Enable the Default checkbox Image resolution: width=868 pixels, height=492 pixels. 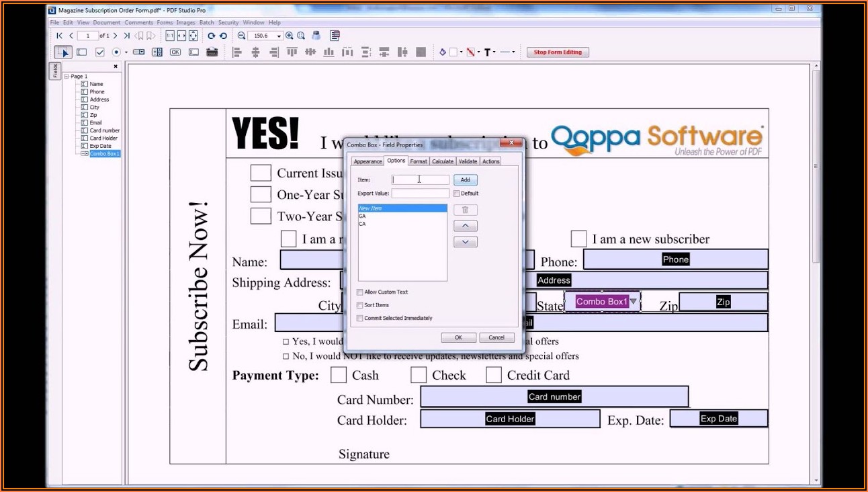(457, 194)
